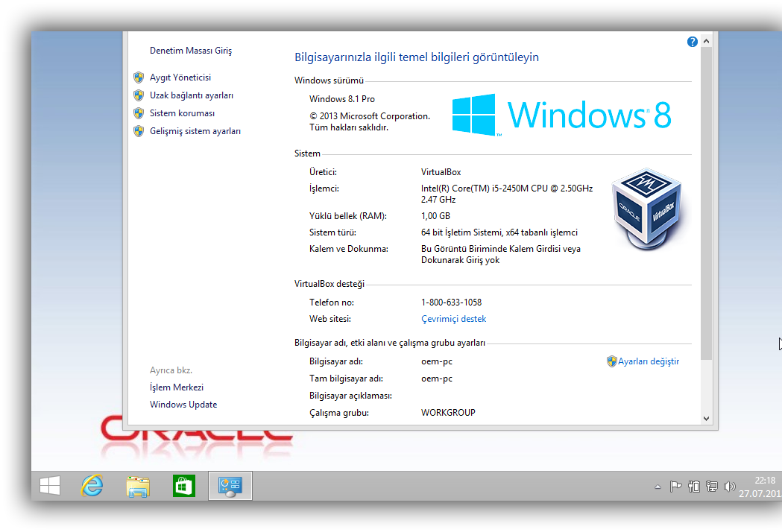Click scrollbar down arrow in System window
This screenshot has height=532, width=782.
pyautogui.click(x=706, y=418)
